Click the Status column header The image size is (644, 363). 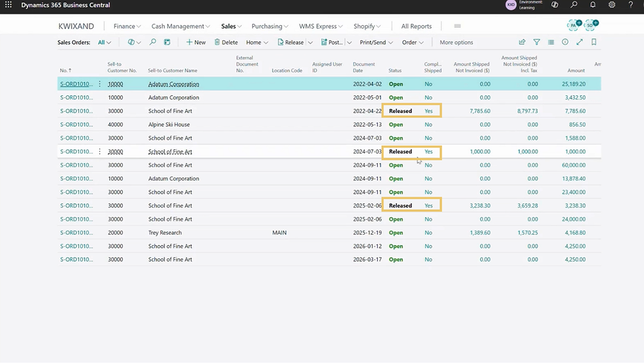tap(395, 70)
